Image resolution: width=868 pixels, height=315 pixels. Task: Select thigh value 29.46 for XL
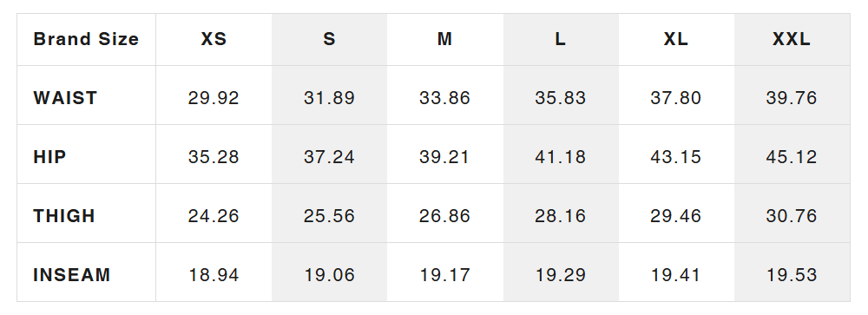point(676,216)
